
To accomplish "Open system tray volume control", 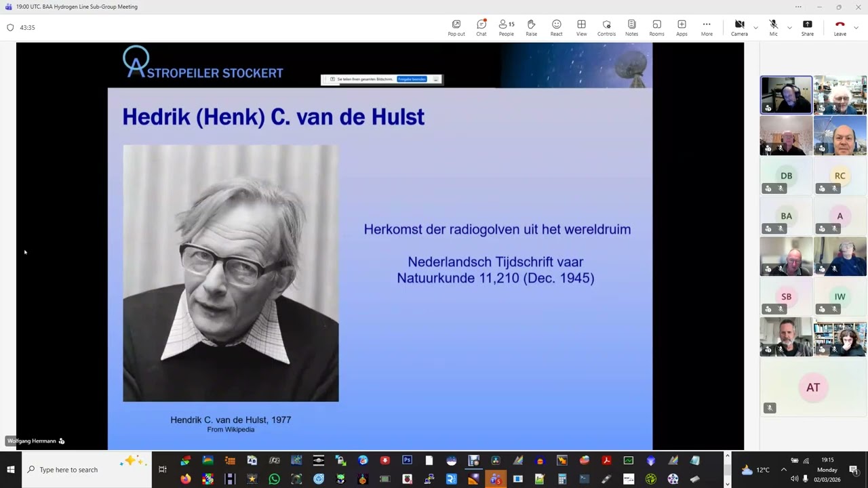I will (x=794, y=479).
